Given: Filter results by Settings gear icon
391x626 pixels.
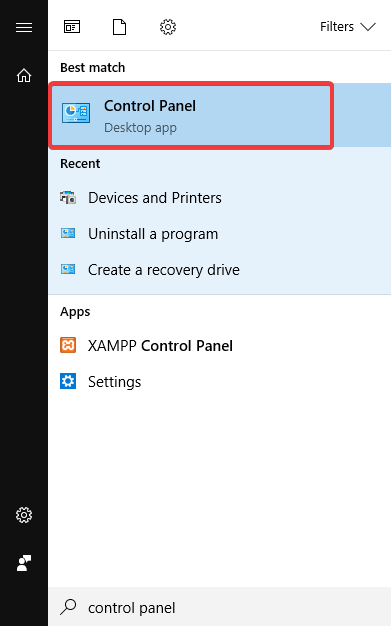Looking at the screenshot, I should click(x=168, y=27).
